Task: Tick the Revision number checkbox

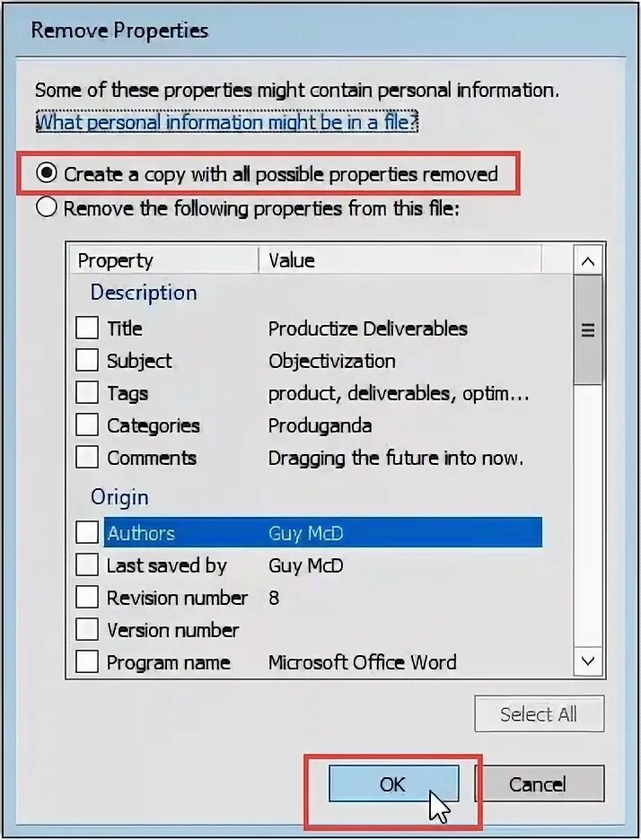Action: (87, 597)
